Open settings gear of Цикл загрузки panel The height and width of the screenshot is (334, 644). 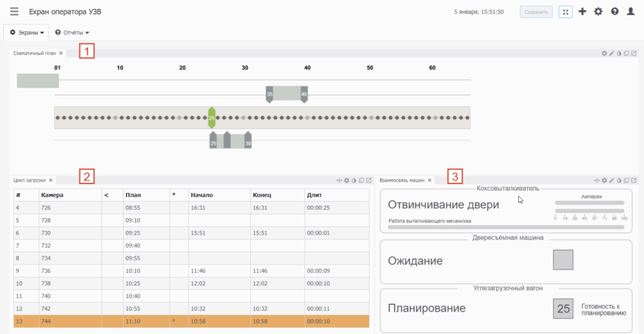point(347,181)
